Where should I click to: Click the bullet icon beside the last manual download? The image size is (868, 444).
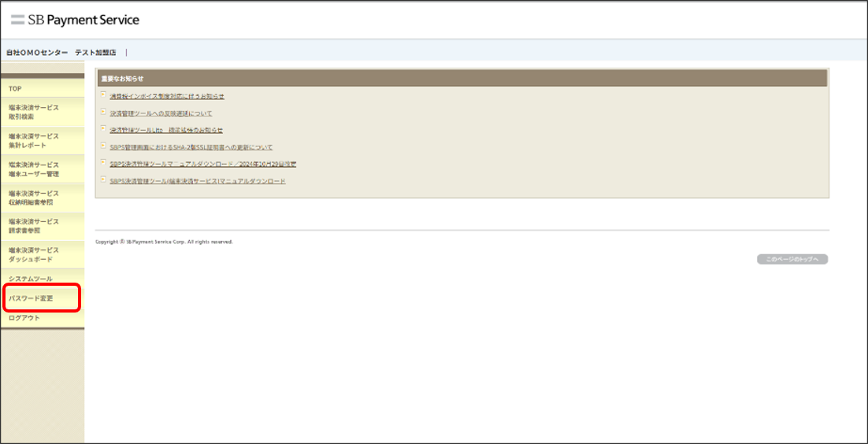tap(103, 179)
